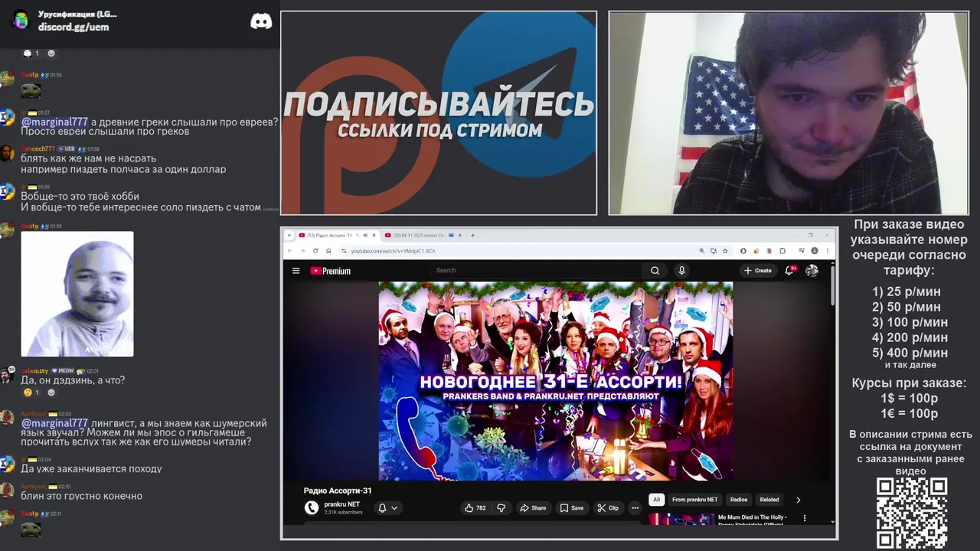980x551 pixels.
Task: Click the YouTube search magnifier button
Action: [x=655, y=270]
